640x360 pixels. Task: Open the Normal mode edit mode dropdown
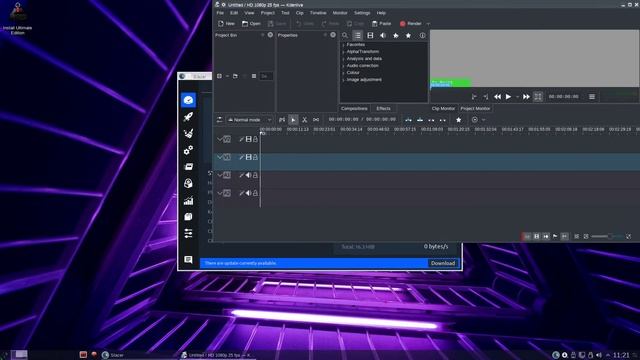tap(249, 120)
